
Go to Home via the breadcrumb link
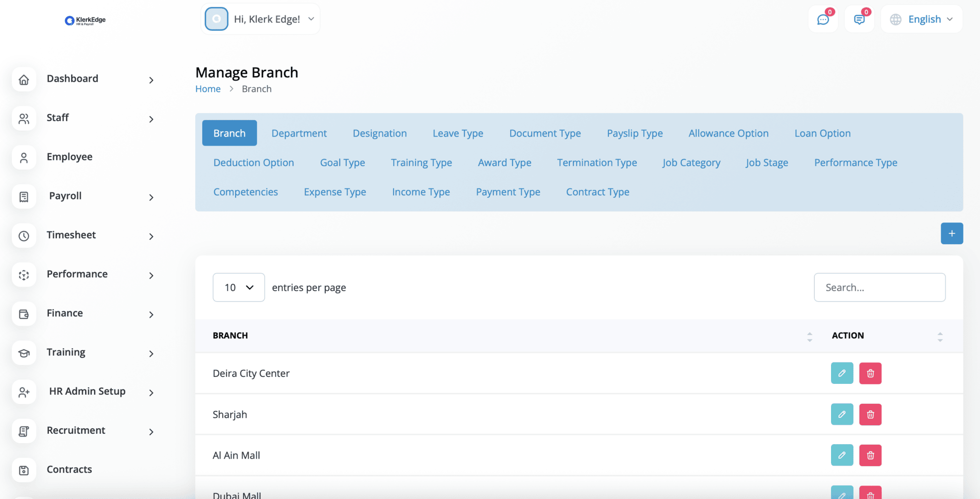coord(208,89)
